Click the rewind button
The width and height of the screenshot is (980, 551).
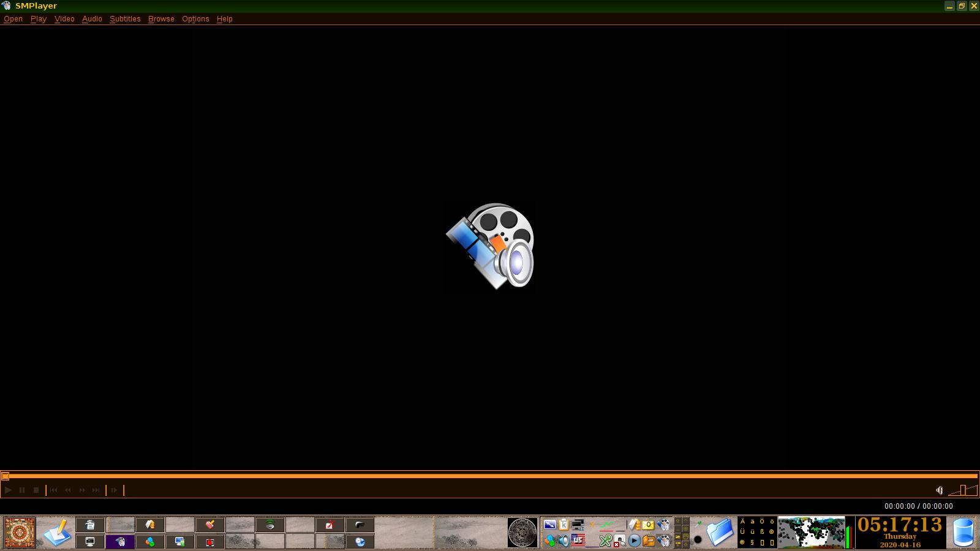click(68, 490)
